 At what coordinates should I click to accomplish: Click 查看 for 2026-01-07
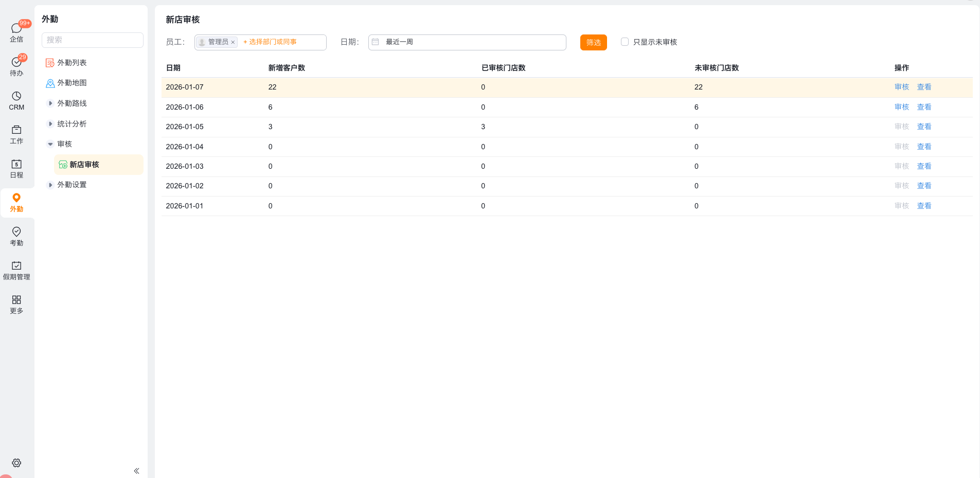(924, 87)
